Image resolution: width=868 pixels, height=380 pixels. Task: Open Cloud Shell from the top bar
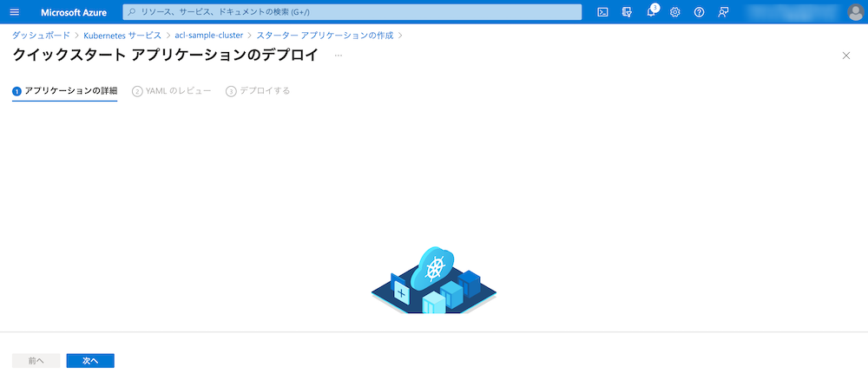coord(603,12)
